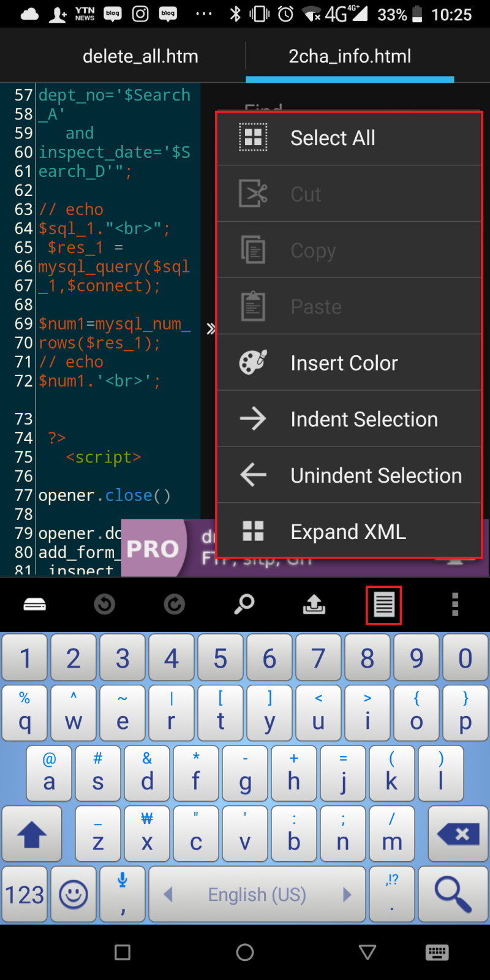Open the three-dot overflow menu
The width and height of the screenshot is (490, 980).
454,605
